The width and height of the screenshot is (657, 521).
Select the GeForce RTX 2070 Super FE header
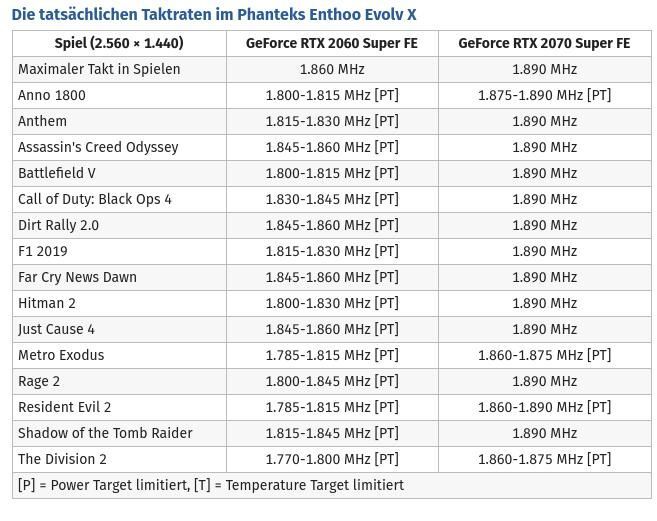[x=544, y=43]
